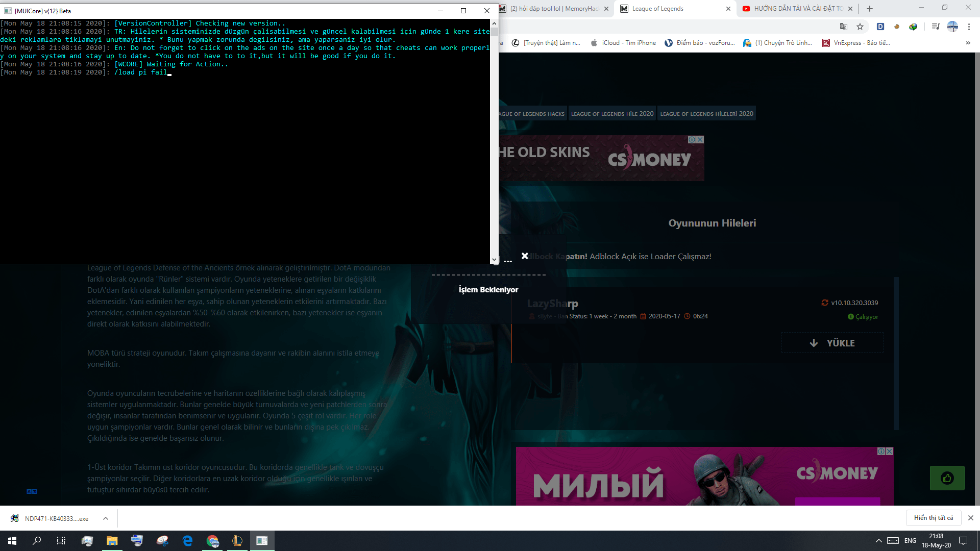Close the League of Legends tab
Viewport: 980px width, 551px height.
(x=728, y=9)
